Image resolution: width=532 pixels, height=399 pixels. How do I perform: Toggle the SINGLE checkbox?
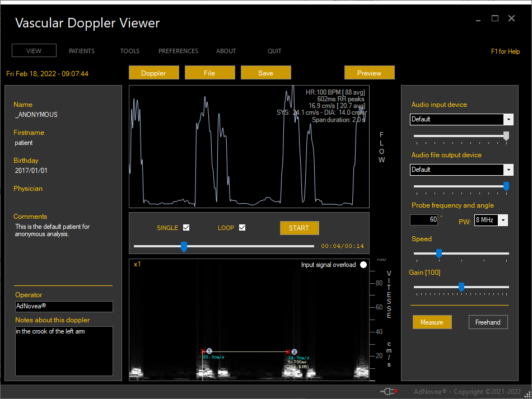click(x=186, y=227)
